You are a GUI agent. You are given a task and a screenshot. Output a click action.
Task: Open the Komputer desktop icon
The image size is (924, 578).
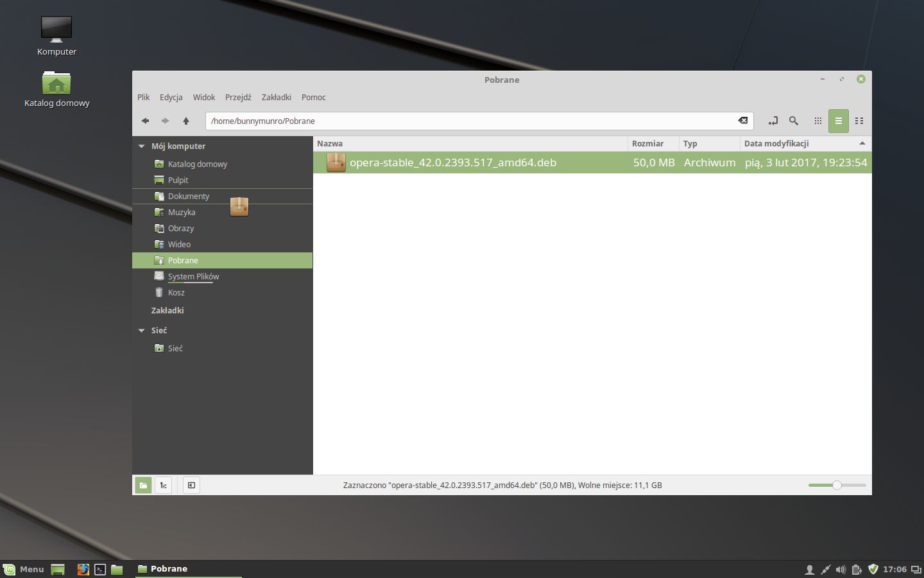pos(56,37)
